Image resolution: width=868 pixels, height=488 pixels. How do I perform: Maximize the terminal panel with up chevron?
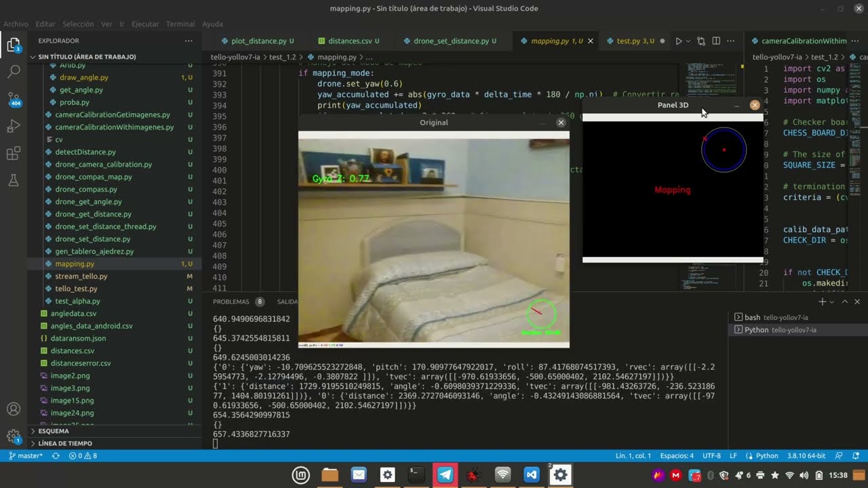point(845,302)
